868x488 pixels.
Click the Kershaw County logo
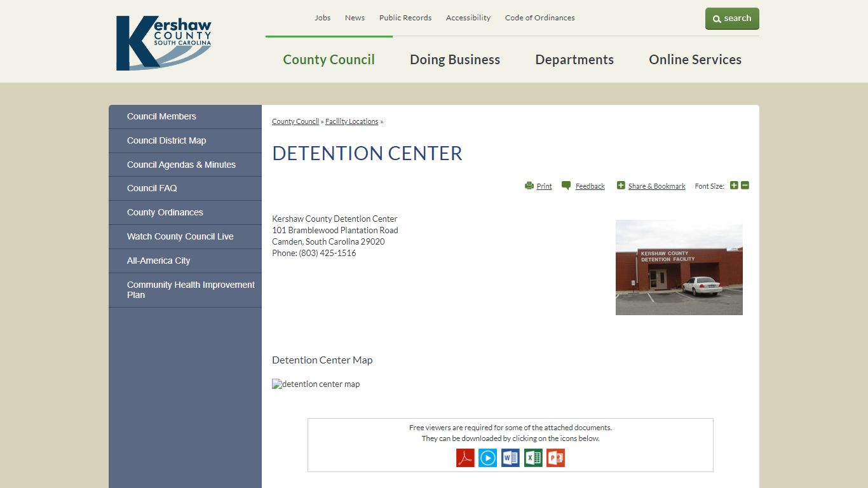pos(163,43)
